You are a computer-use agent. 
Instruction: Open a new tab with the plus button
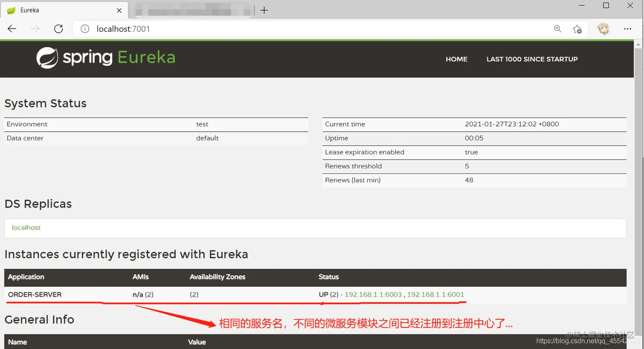[264, 10]
